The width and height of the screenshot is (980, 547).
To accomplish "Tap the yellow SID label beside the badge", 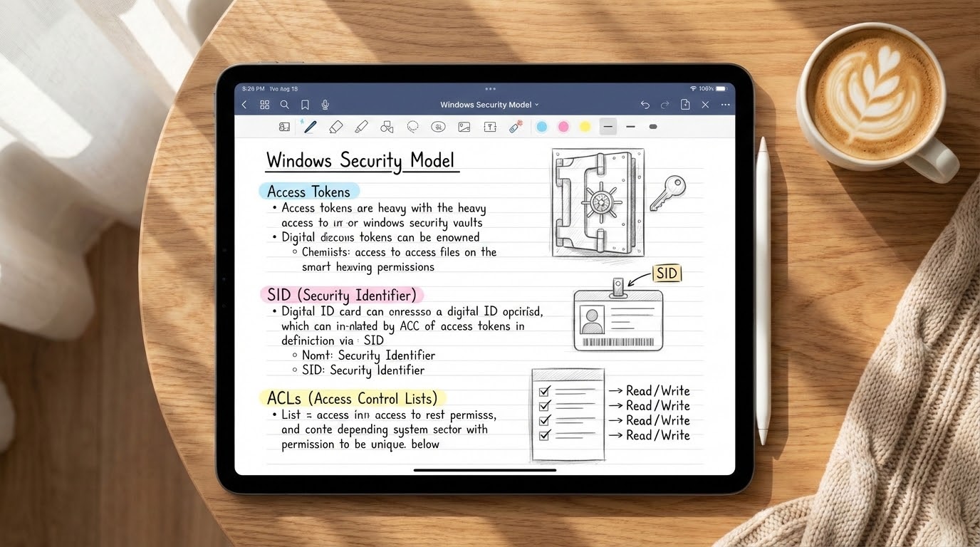I will [667, 273].
